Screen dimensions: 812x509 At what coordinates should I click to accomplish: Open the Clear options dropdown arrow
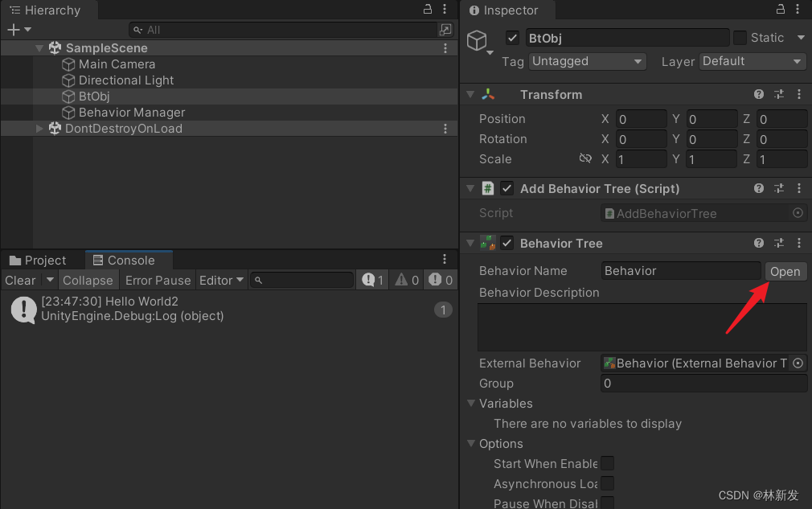click(50, 280)
